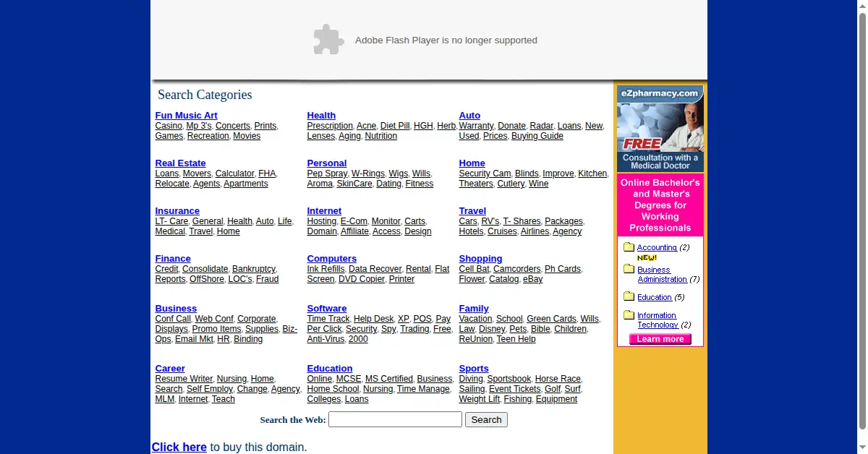Click the Diet Pill link
Screen dimensions: 868x454
tap(395, 126)
